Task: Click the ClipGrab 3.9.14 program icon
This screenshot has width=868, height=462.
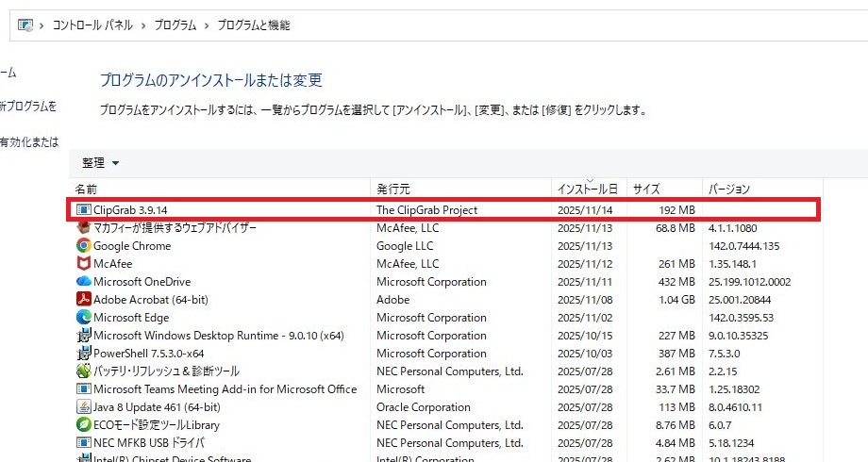Action: coord(83,210)
